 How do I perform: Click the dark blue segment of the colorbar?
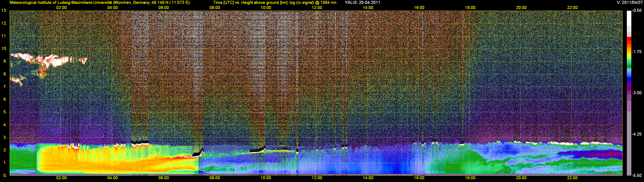pyautogui.click(x=629, y=80)
